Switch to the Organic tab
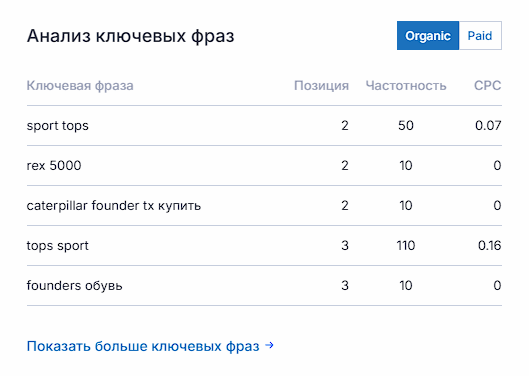 click(x=428, y=36)
